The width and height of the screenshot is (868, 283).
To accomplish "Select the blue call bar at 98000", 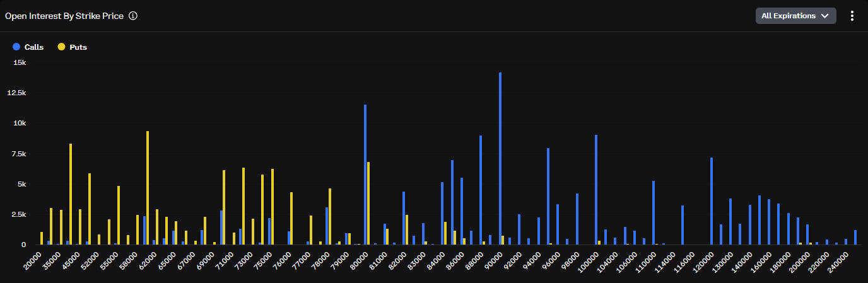I will point(577,219).
